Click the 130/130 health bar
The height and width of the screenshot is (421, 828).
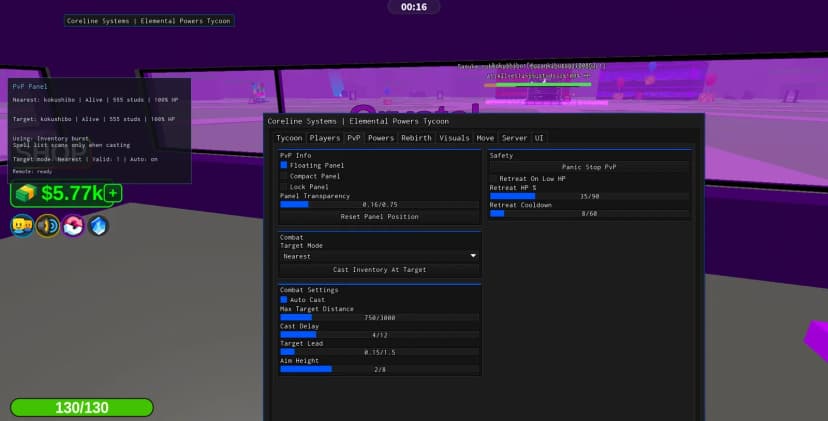tap(82, 407)
